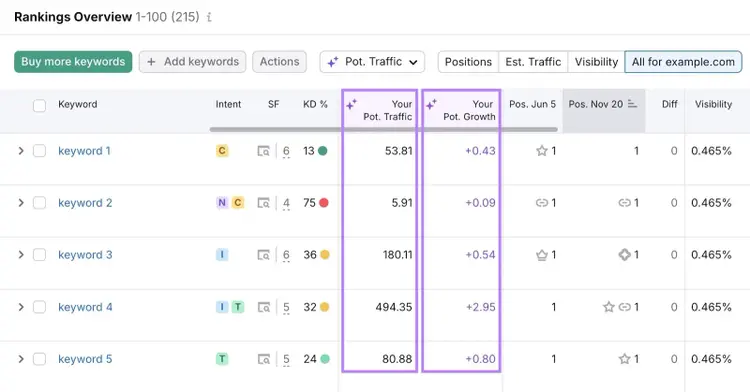Click the sparkle icon in Your Pot. Traffic header

(x=352, y=104)
